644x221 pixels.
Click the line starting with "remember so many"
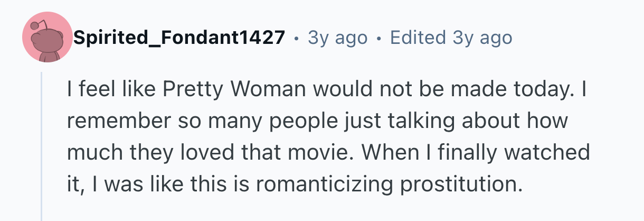coord(317,121)
